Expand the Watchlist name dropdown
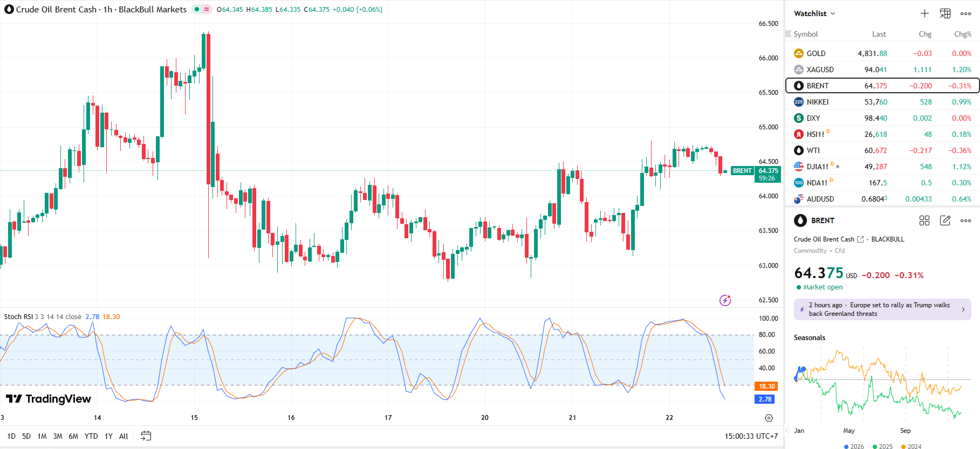Screen dimensions: 980x449 click(x=814, y=13)
